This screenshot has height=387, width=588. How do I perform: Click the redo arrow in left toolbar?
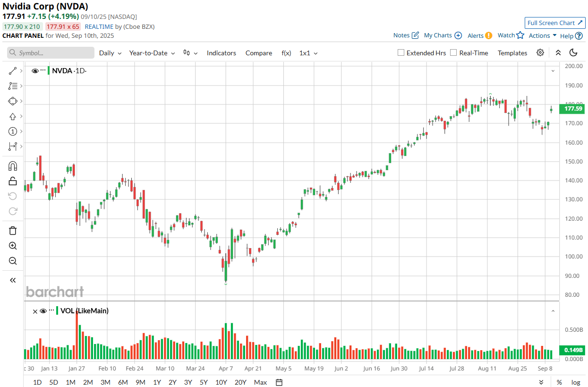coord(13,211)
